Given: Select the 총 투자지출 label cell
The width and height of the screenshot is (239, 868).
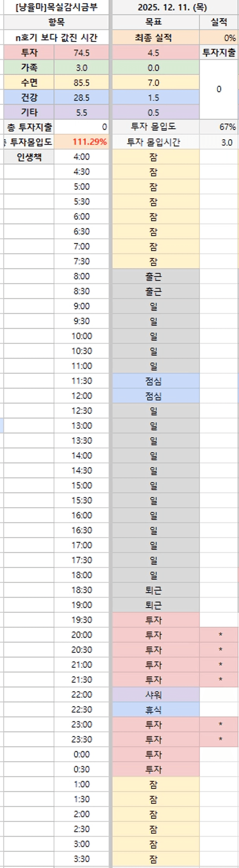Looking at the screenshot, I should click(x=29, y=127).
